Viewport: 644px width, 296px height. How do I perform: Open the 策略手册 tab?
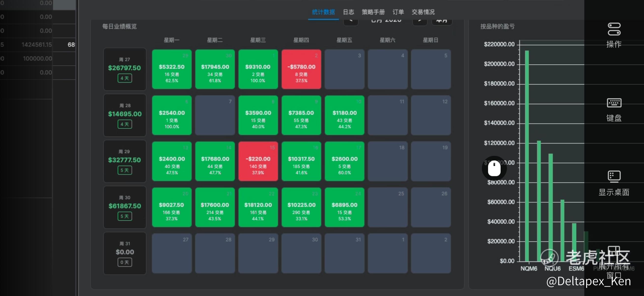(x=373, y=12)
